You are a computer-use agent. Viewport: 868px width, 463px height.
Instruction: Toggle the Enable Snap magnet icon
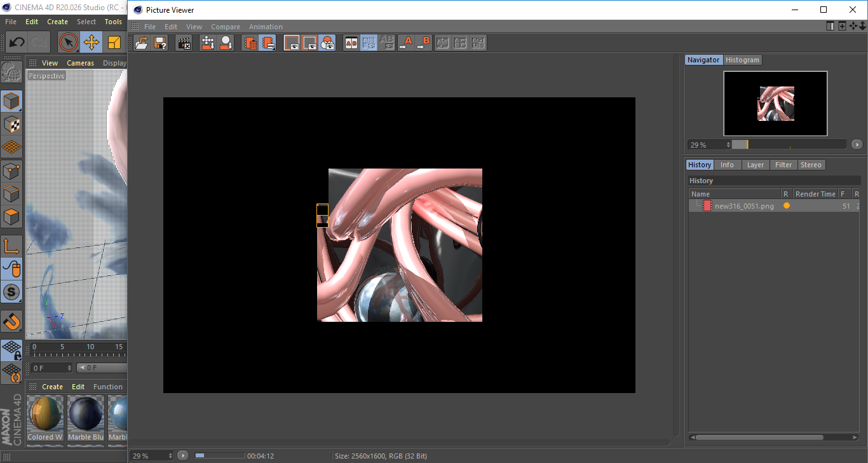11,321
